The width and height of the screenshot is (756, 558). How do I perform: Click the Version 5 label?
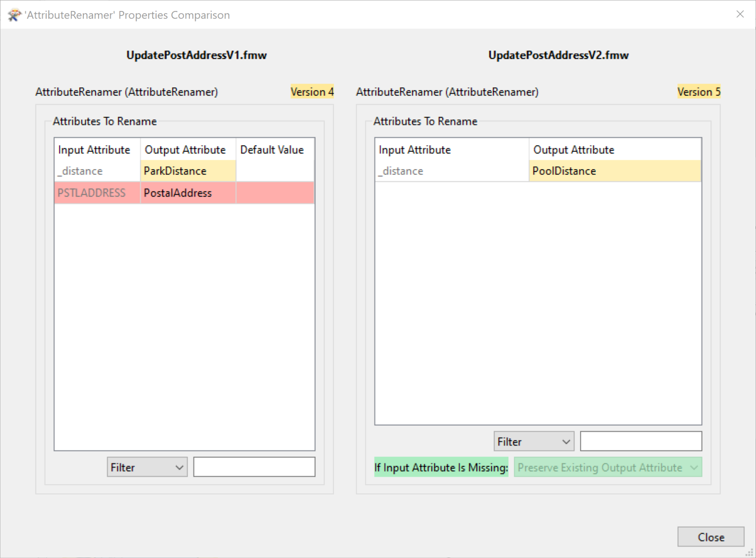[x=699, y=92]
